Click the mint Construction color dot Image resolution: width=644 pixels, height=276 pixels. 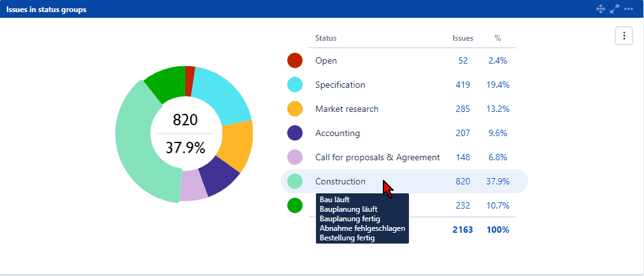pos(295,181)
